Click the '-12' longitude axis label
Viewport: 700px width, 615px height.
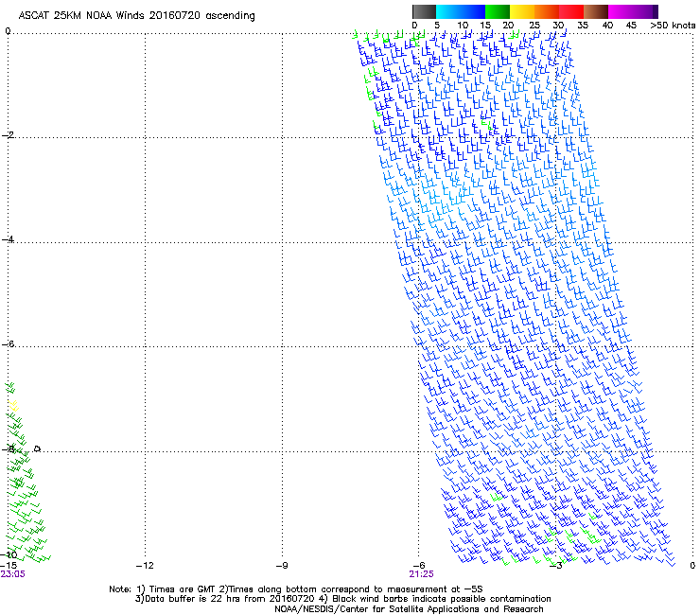145,566
